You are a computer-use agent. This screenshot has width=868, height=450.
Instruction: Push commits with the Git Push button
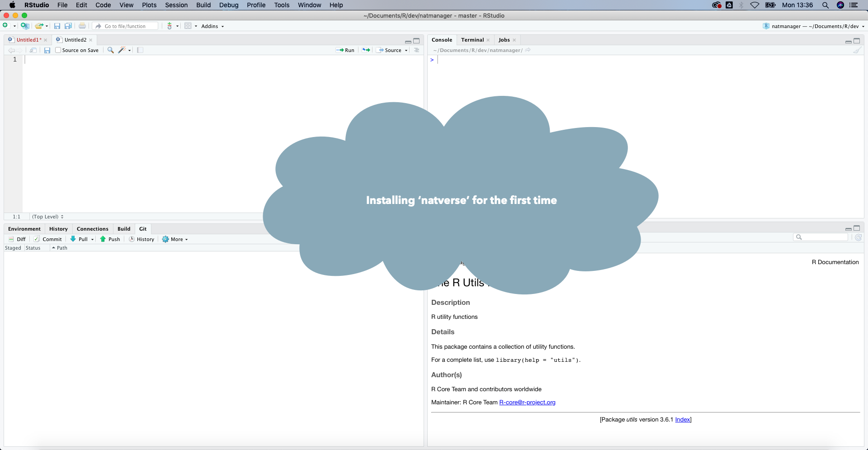(x=110, y=239)
